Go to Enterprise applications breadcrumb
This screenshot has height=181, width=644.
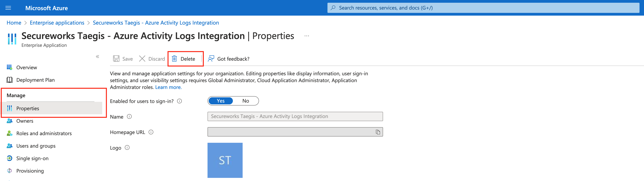click(x=57, y=23)
